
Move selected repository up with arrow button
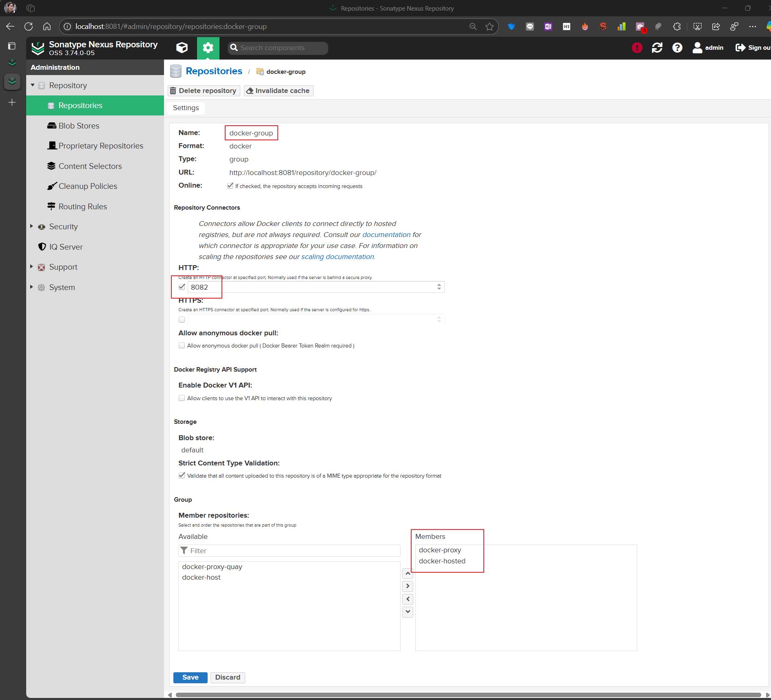[x=408, y=574]
